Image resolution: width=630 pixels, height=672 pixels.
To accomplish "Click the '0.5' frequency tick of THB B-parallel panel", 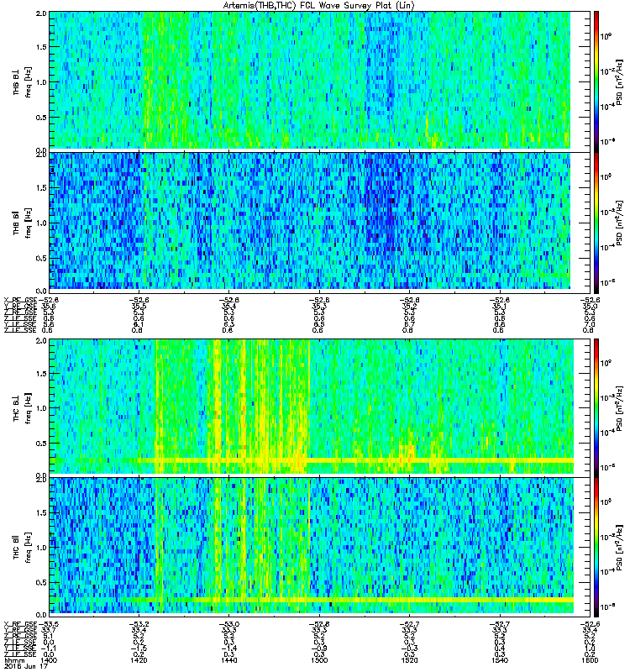I will [x=41, y=258].
